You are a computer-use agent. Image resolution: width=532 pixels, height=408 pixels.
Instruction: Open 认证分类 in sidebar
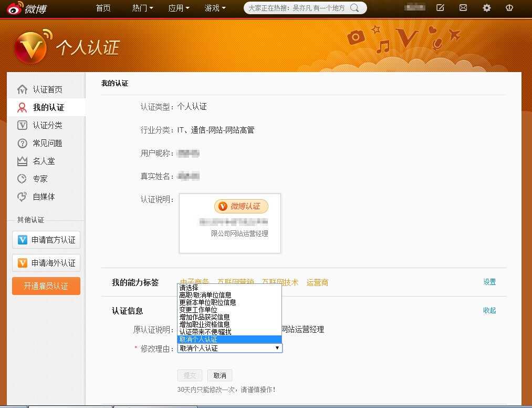point(47,125)
